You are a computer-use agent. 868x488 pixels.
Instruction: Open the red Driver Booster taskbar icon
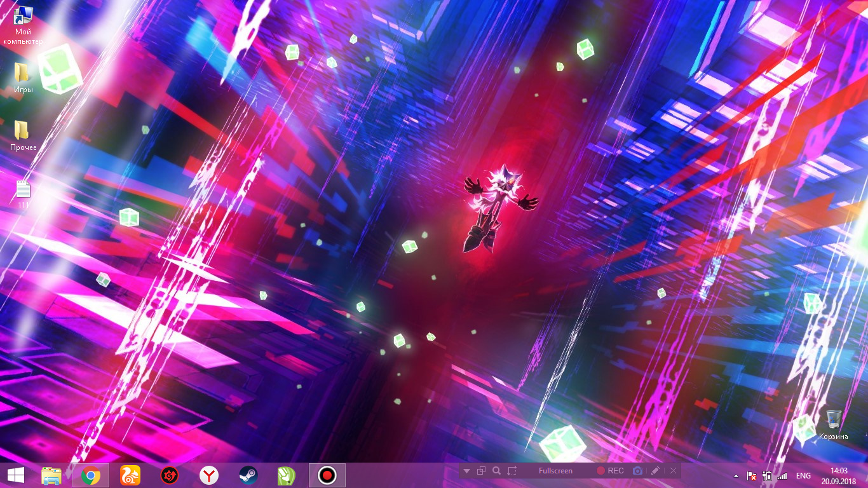(x=170, y=475)
